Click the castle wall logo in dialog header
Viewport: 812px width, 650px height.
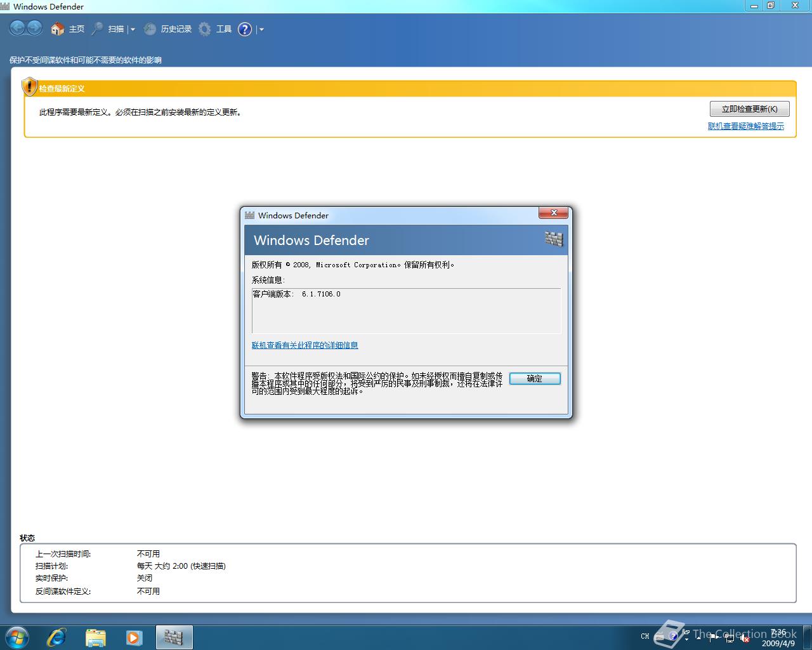tap(554, 239)
